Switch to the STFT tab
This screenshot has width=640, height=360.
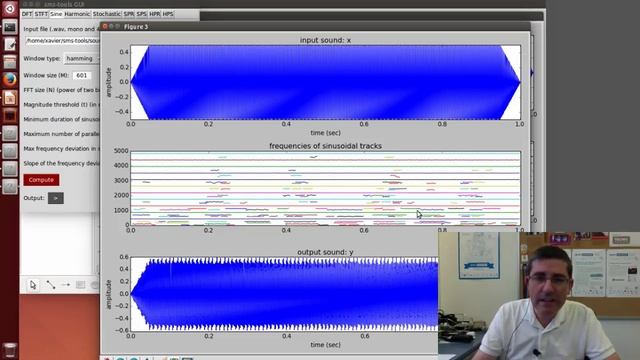[41, 14]
